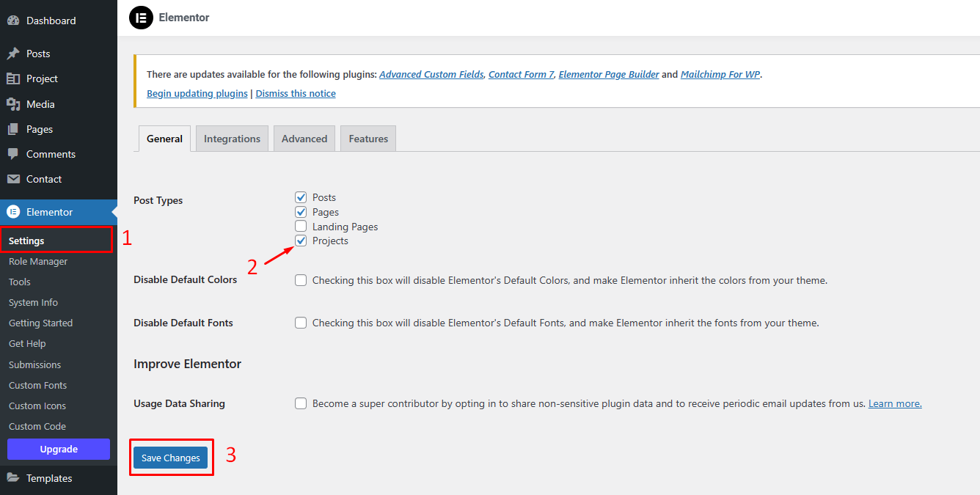Click the Projects label text
The image size is (980, 495).
tap(330, 241)
